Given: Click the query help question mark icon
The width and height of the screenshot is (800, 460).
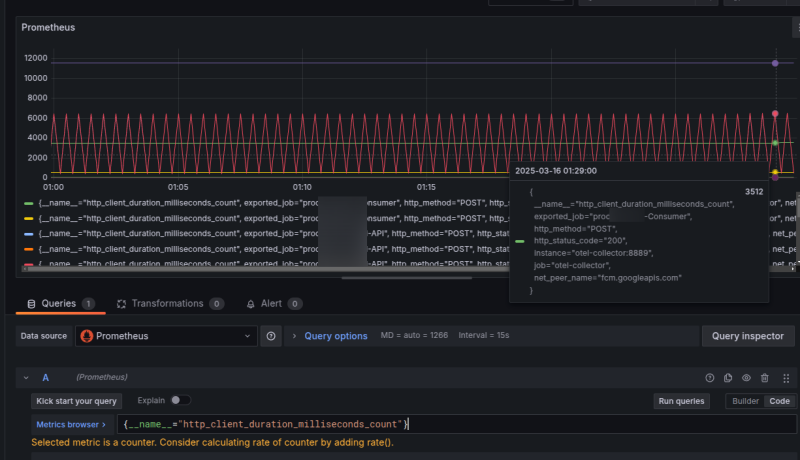Looking at the screenshot, I should 710,378.
